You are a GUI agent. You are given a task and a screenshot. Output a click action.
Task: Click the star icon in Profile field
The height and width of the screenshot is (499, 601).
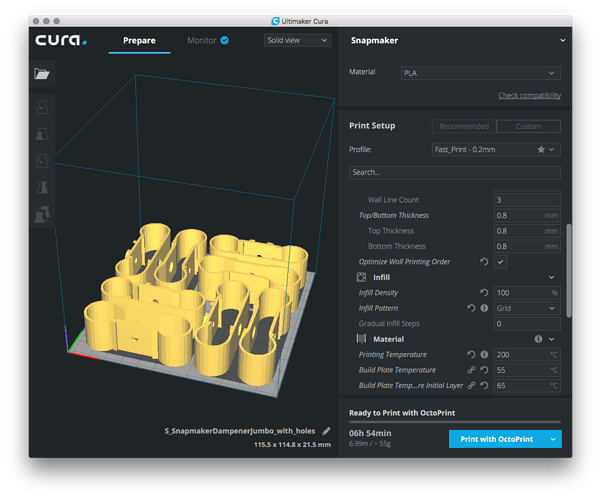(541, 149)
